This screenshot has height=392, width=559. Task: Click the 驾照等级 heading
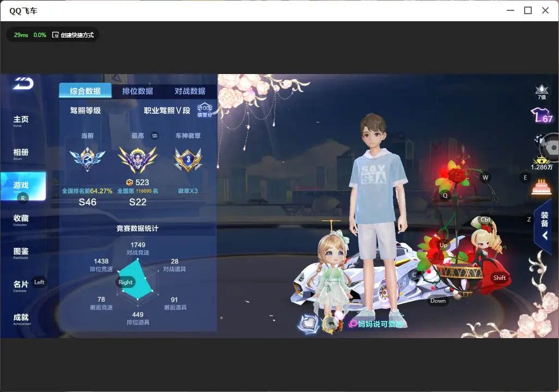pyautogui.click(x=86, y=111)
